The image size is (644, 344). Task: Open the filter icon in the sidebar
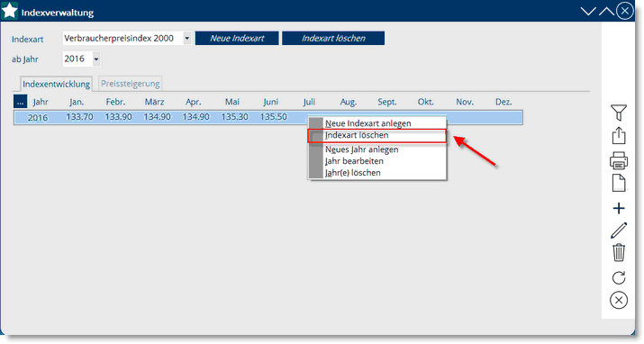tap(619, 112)
